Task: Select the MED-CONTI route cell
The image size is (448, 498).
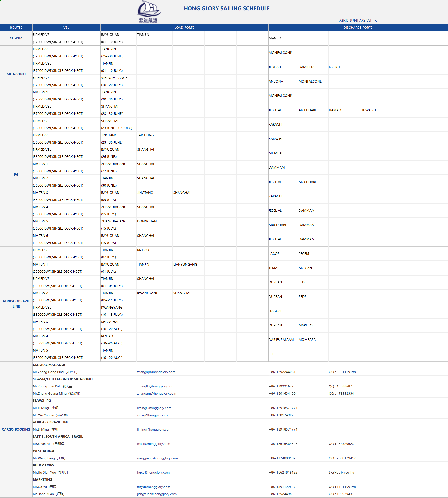Action: pos(16,74)
